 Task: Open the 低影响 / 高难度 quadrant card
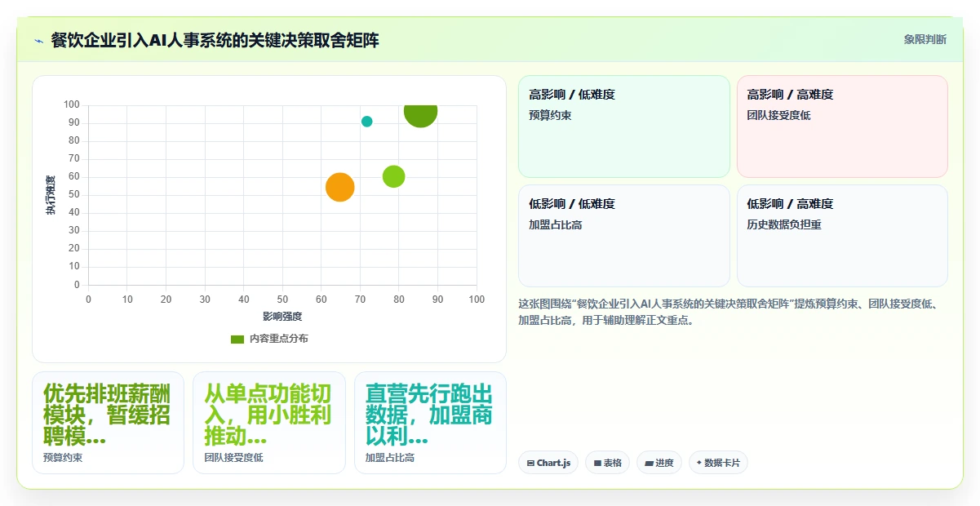[x=842, y=236]
